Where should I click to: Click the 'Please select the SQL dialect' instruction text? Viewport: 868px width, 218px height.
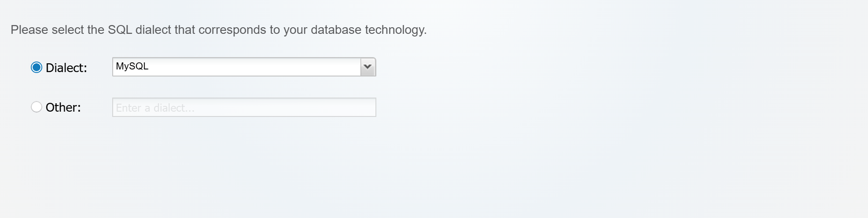pyautogui.click(x=218, y=29)
